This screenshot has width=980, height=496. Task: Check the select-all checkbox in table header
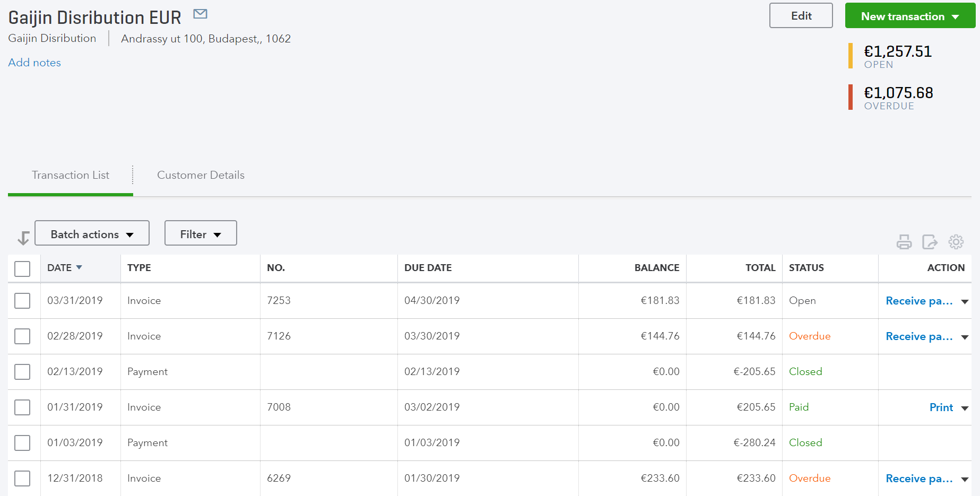click(x=22, y=268)
